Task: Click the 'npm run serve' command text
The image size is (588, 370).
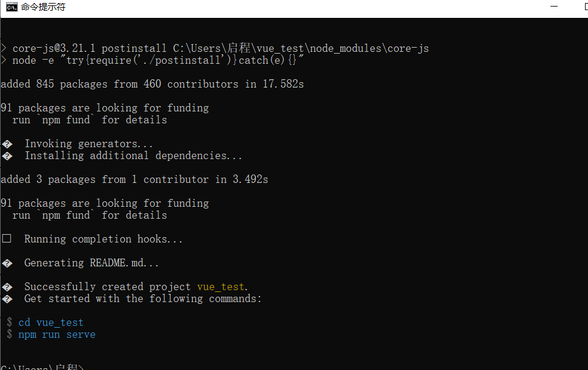Action: pyautogui.click(x=57, y=334)
